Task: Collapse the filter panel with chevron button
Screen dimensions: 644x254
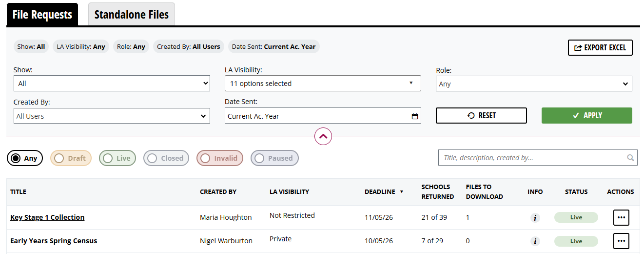Action: 323,136
